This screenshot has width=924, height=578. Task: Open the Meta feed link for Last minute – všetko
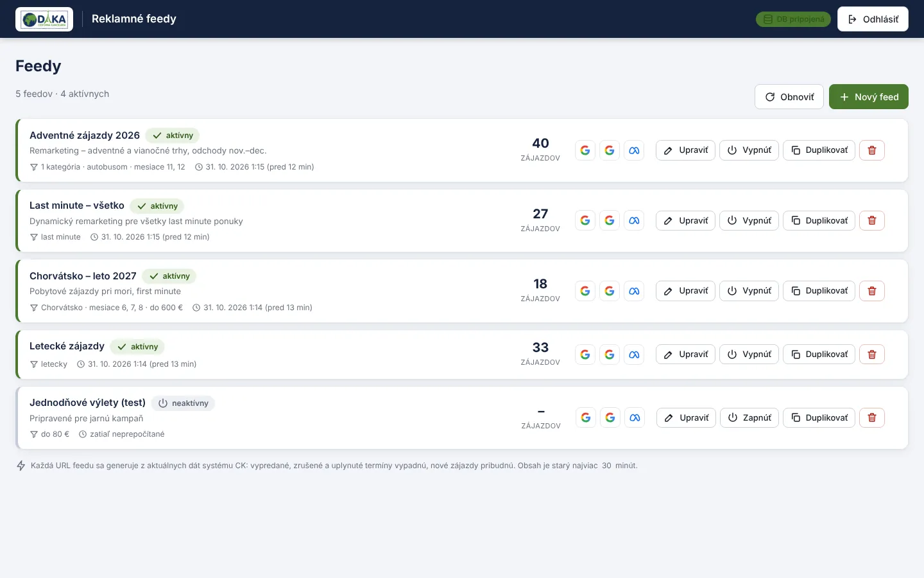pyautogui.click(x=634, y=220)
